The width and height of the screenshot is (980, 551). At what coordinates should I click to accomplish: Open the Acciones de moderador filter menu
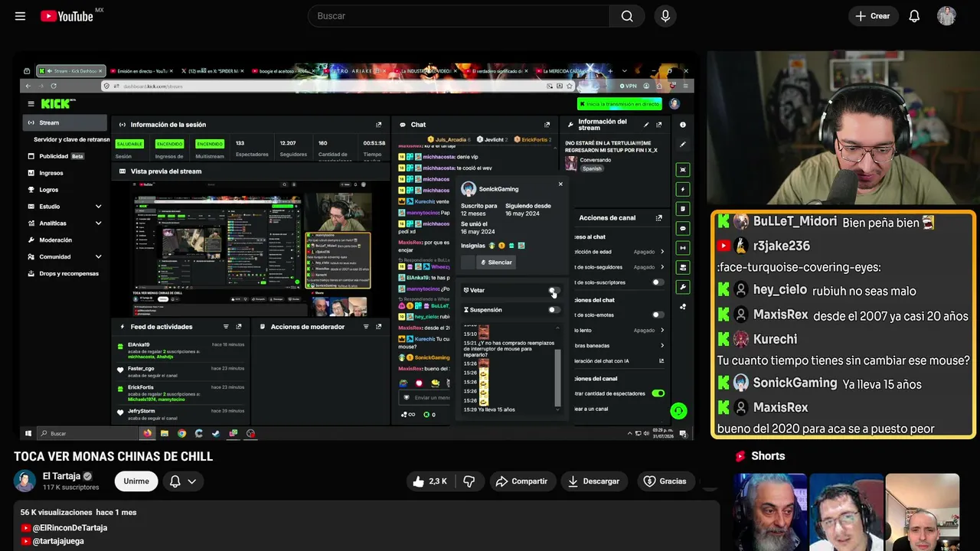pos(365,327)
